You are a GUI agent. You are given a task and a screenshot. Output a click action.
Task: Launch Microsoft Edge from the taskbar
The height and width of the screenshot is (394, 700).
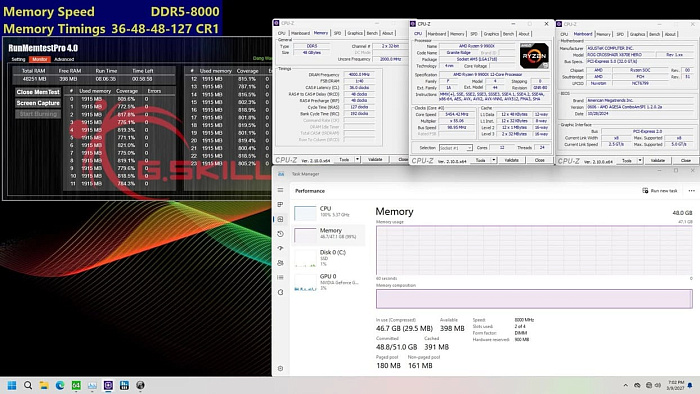pyautogui.click(x=60, y=385)
